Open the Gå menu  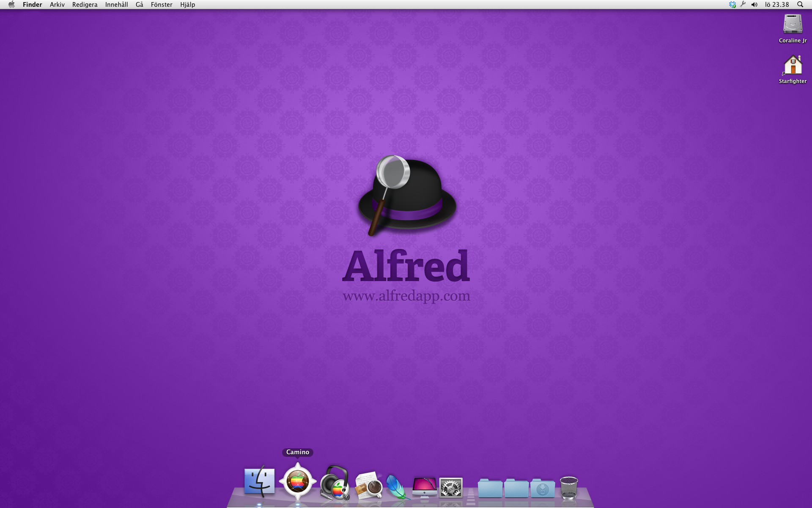coord(139,5)
